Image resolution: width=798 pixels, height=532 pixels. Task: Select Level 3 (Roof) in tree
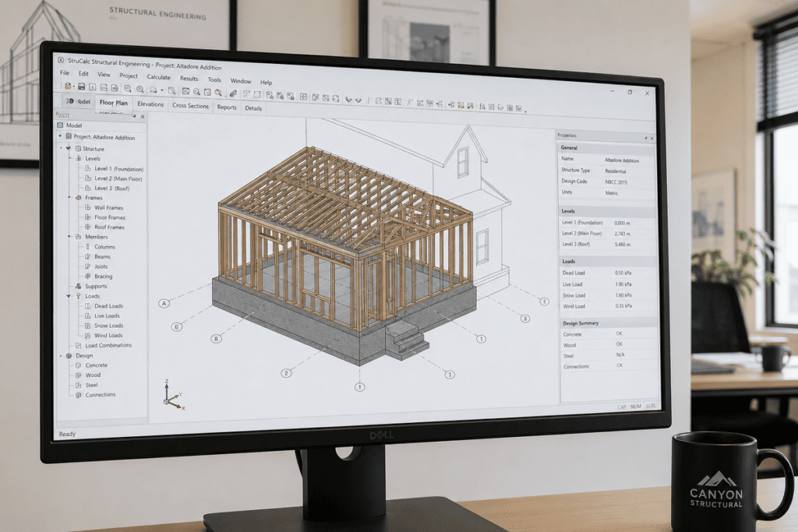click(x=112, y=188)
